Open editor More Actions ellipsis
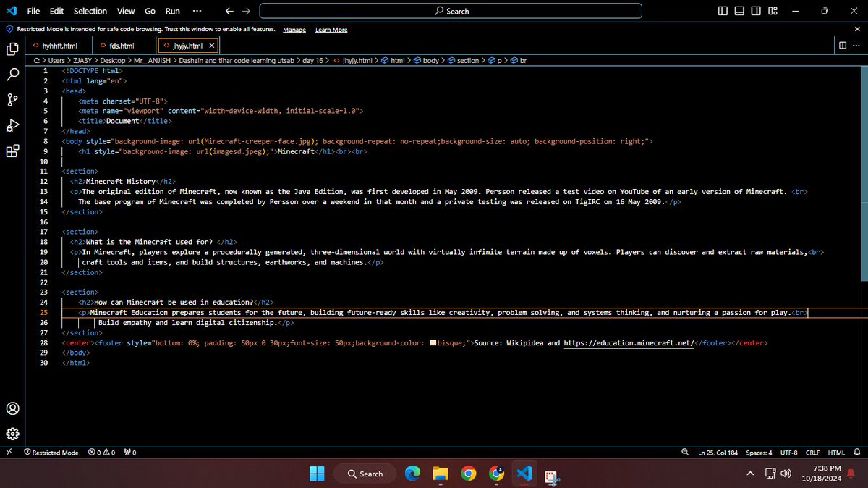Screen dimensions: 868x488 click(857, 45)
